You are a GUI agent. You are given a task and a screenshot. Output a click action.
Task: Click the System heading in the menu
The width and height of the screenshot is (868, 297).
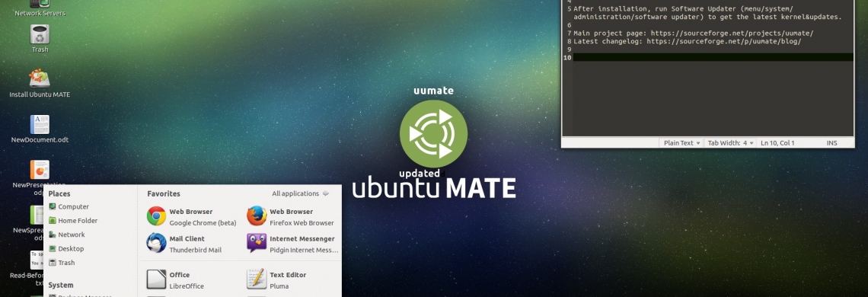click(x=61, y=285)
